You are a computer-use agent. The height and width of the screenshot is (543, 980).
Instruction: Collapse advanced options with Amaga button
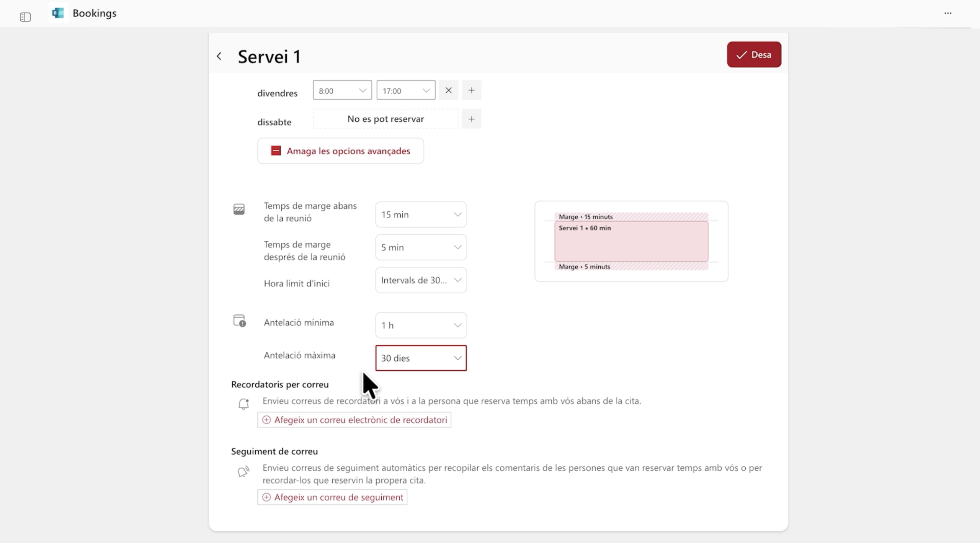(340, 151)
